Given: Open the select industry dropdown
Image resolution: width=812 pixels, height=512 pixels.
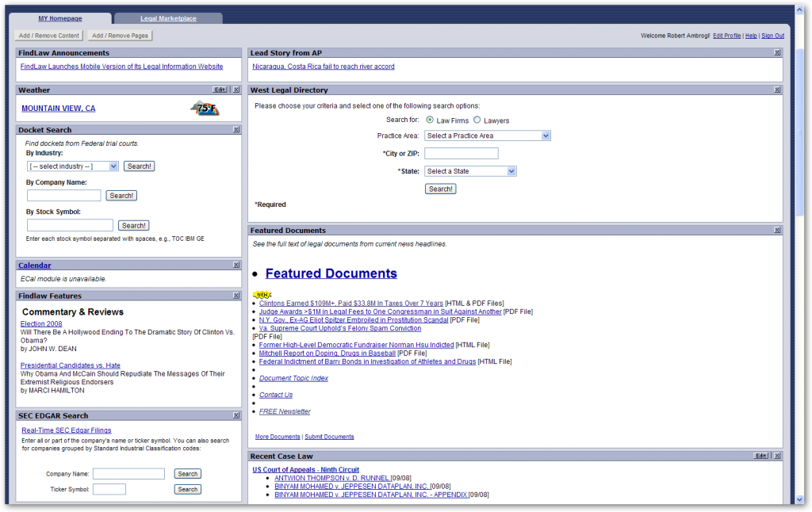Looking at the screenshot, I should (x=72, y=166).
